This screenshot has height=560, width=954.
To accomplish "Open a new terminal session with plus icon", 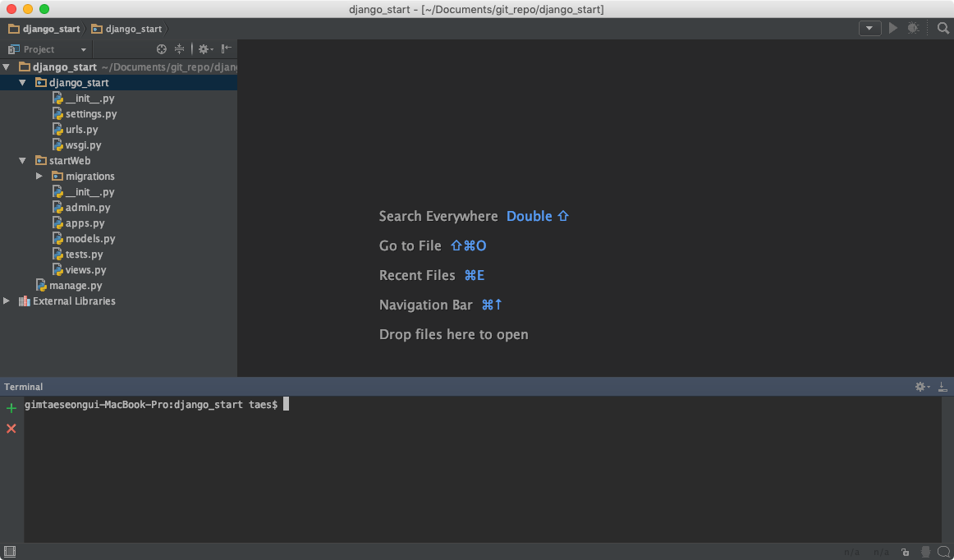I will click(11, 408).
